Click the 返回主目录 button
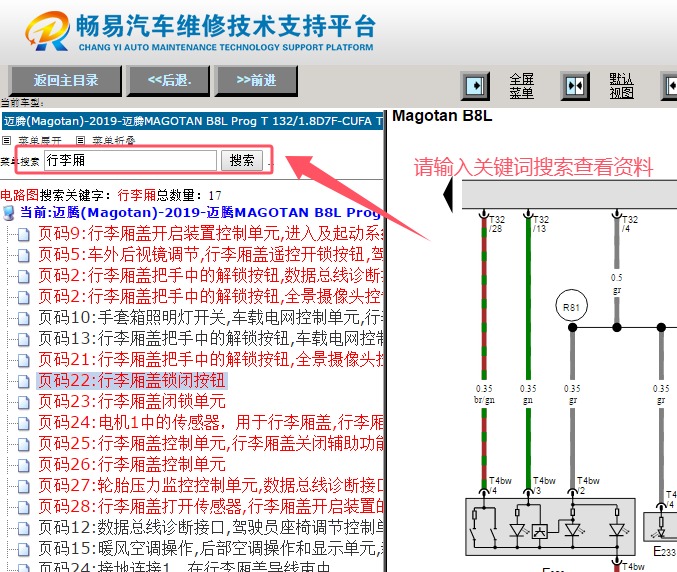The height and width of the screenshot is (572, 677). tap(66, 80)
